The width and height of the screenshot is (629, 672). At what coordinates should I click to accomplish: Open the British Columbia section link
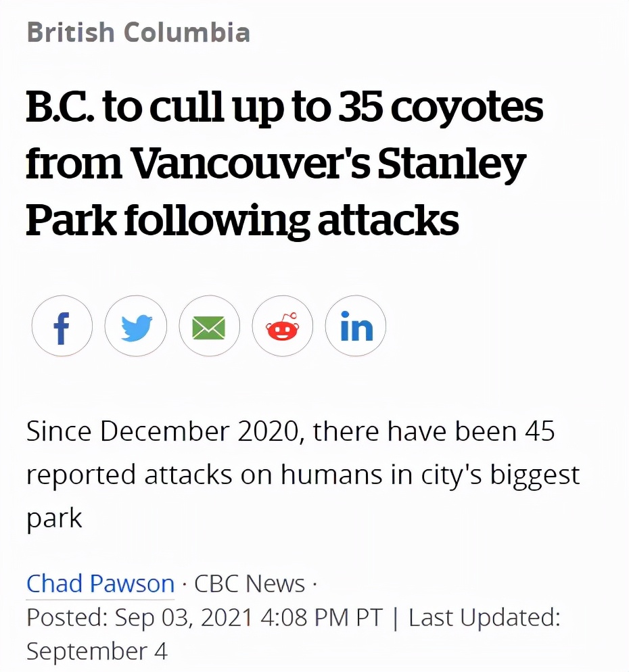[x=138, y=32]
